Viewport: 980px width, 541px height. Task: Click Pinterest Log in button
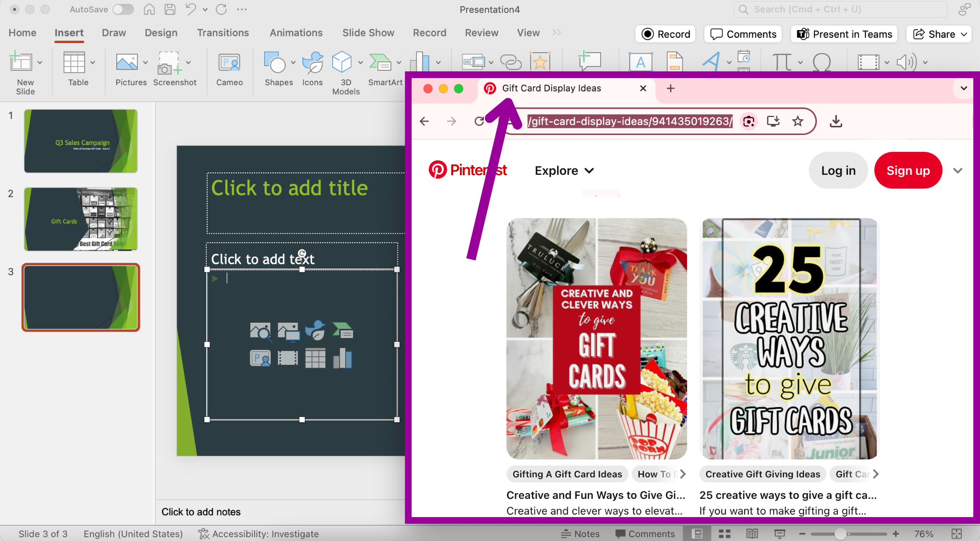pyautogui.click(x=838, y=170)
